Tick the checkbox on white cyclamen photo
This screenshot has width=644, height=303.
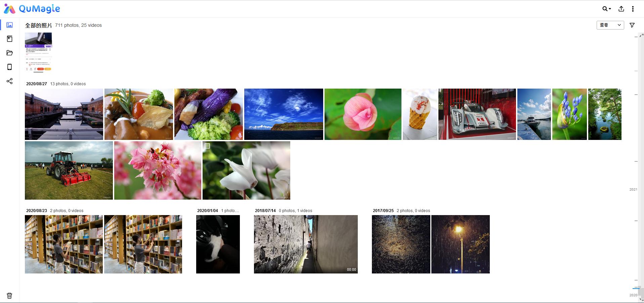coord(207,146)
